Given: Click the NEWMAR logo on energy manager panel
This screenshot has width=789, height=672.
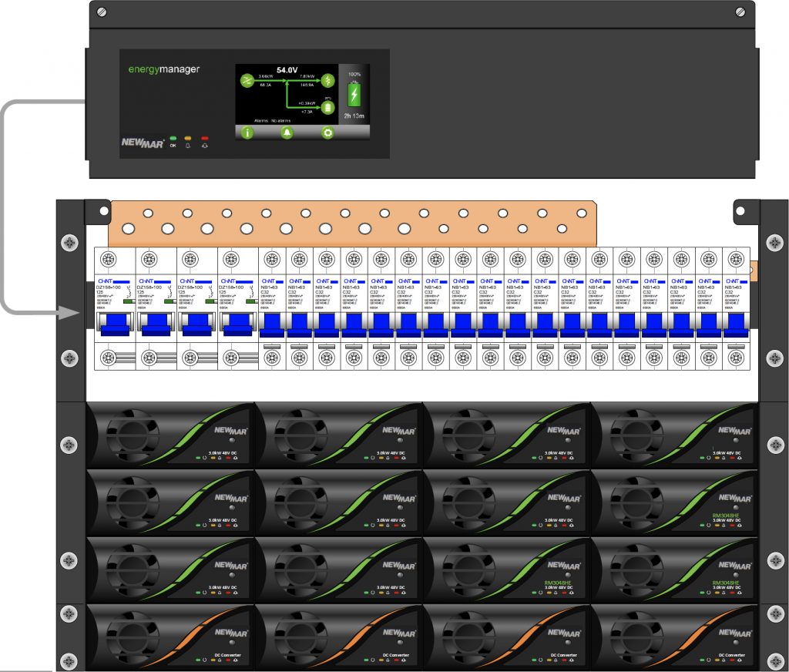Looking at the screenshot, I should 143,143.
